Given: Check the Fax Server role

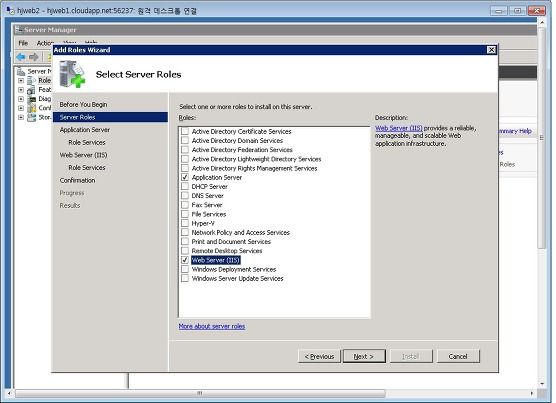Looking at the screenshot, I should (x=185, y=205).
